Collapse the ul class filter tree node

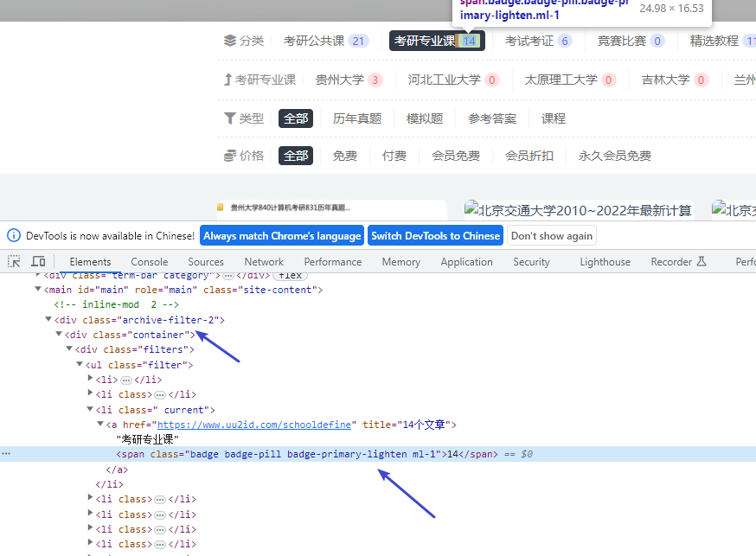[80, 364]
